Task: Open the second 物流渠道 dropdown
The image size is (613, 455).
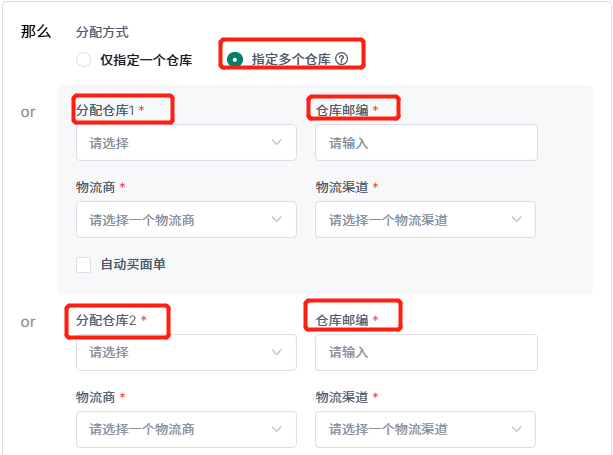Action: [425, 429]
